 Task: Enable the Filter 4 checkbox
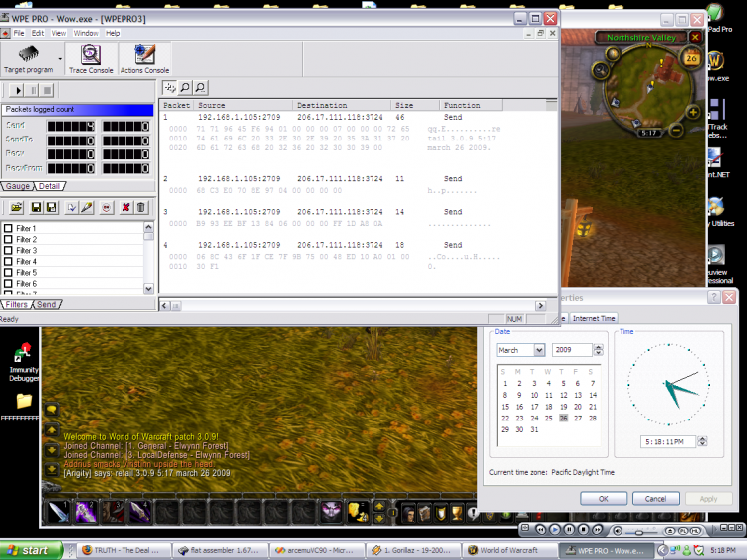[8, 261]
